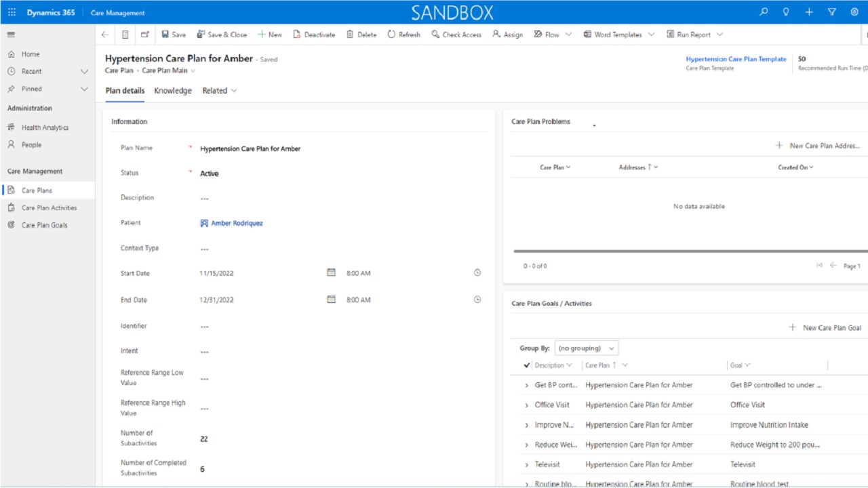868x488 pixels.
Task: Click Run Report in the toolbar
Action: click(x=688, y=35)
